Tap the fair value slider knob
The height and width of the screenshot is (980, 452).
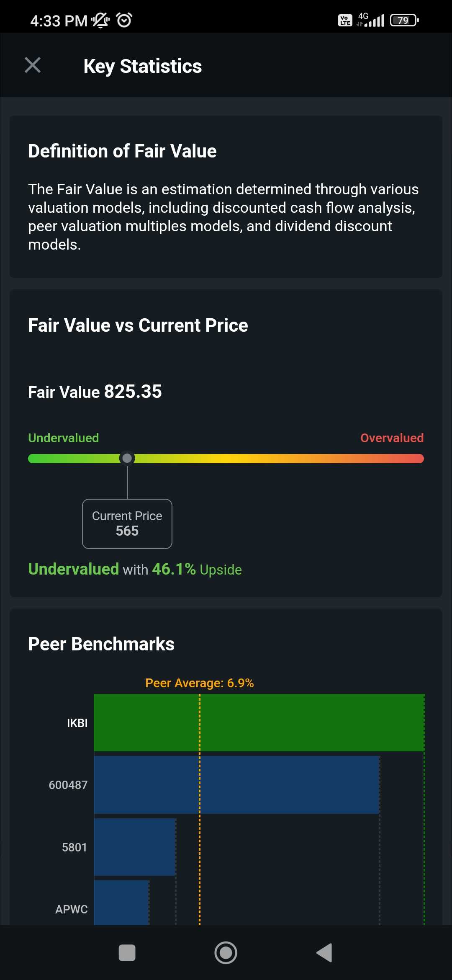pos(127,458)
